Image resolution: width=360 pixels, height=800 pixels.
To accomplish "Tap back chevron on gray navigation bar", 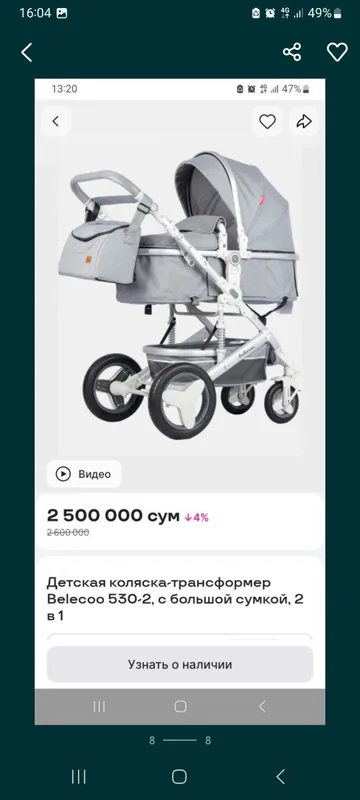I will [262, 706].
